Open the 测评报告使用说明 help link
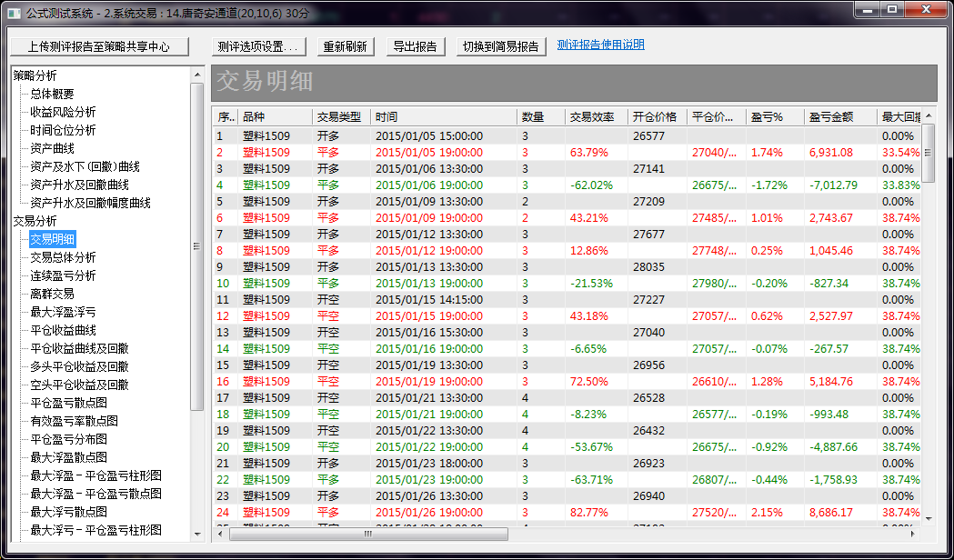Screen dimensions: 954x560 600,45
